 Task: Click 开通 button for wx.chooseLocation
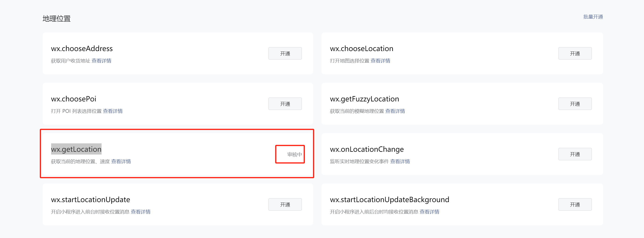[575, 53]
